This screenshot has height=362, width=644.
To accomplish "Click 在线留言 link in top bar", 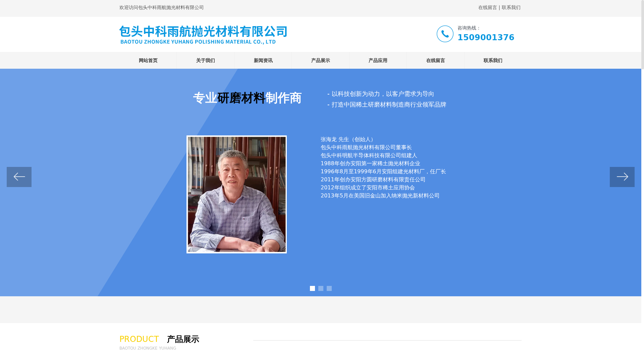I will tap(487, 7).
